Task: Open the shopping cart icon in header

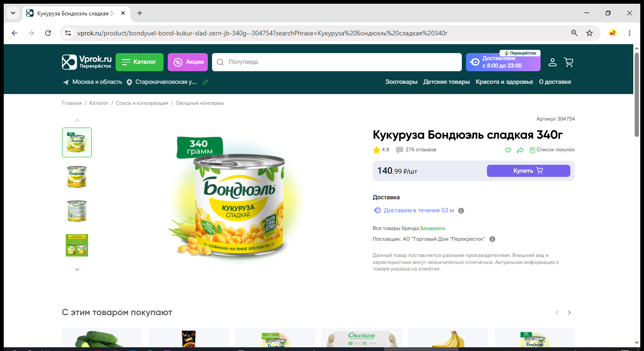Action: pyautogui.click(x=569, y=62)
